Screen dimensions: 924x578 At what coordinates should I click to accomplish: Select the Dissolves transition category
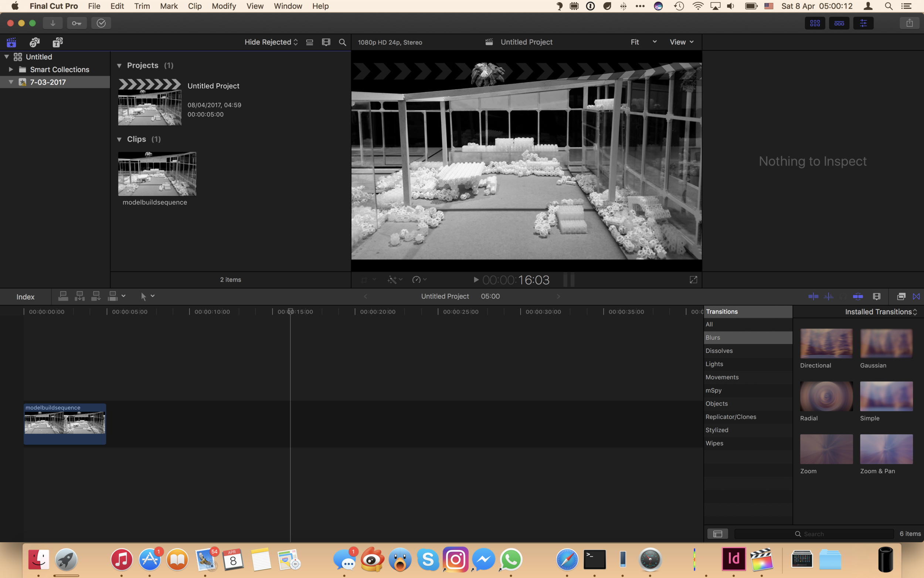click(x=719, y=351)
